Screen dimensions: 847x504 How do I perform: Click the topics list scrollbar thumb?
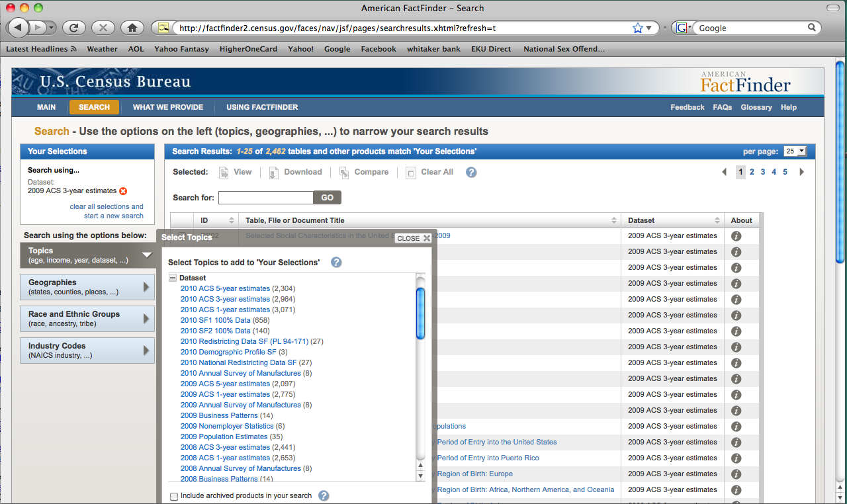click(x=420, y=314)
